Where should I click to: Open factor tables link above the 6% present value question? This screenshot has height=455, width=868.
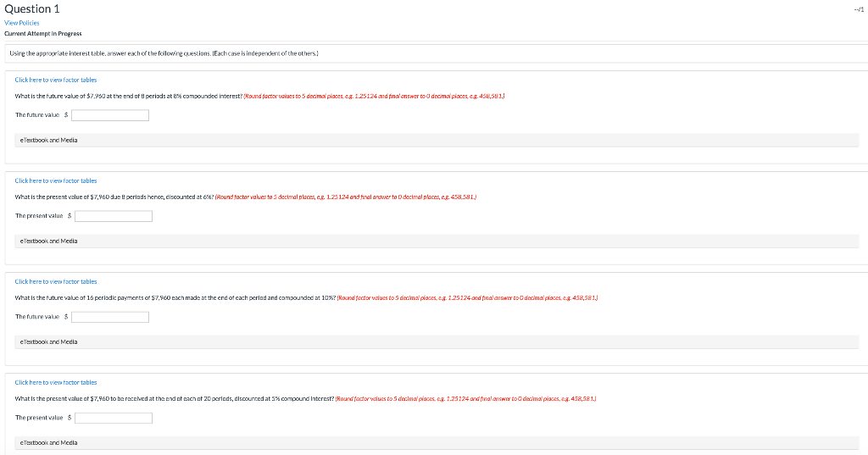click(x=56, y=180)
